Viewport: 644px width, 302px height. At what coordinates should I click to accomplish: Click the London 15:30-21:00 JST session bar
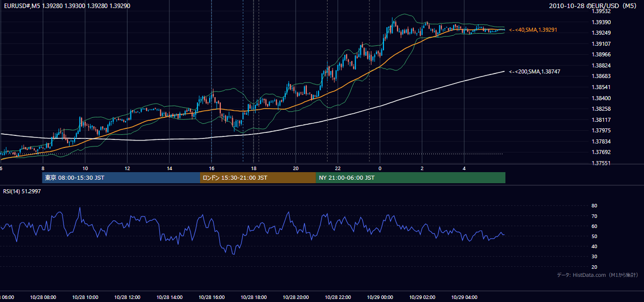(x=258, y=178)
